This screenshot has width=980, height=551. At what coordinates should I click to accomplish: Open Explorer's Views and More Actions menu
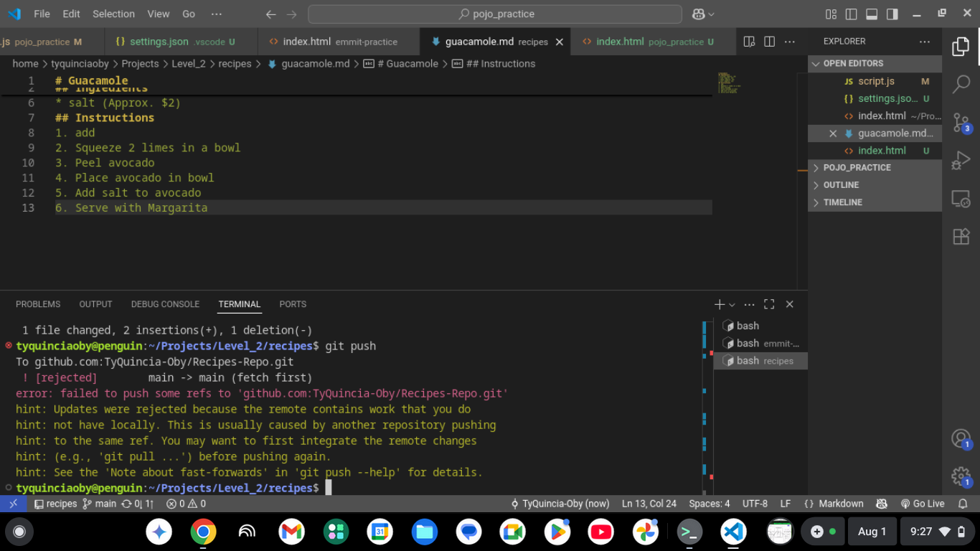[925, 42]
